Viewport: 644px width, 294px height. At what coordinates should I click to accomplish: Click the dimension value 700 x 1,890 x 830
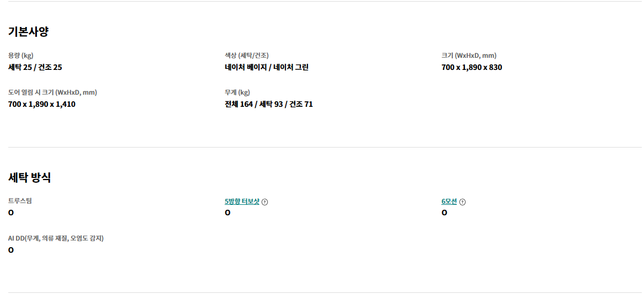(x=472, y=67)
